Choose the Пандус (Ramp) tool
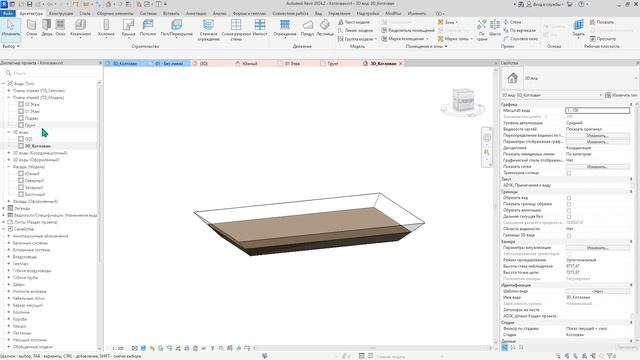 point(307,28)
